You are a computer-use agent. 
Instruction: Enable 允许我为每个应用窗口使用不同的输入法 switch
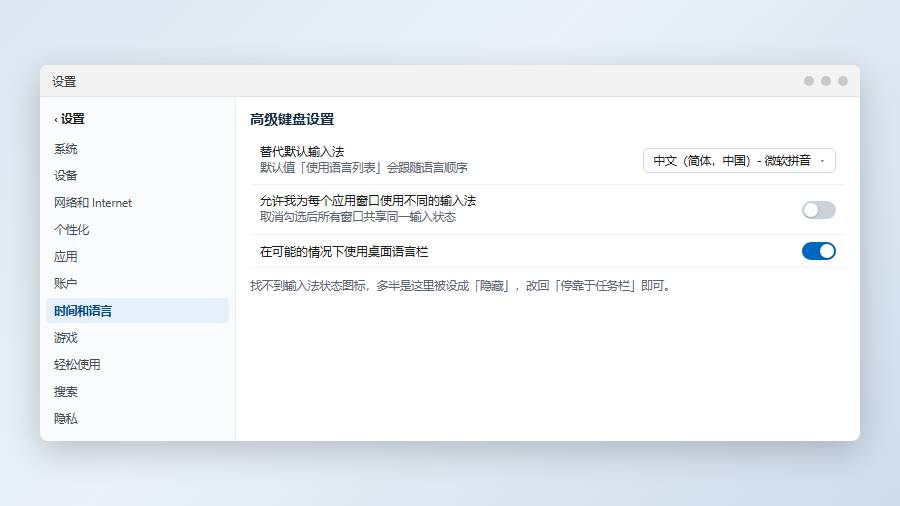(818, 210)
